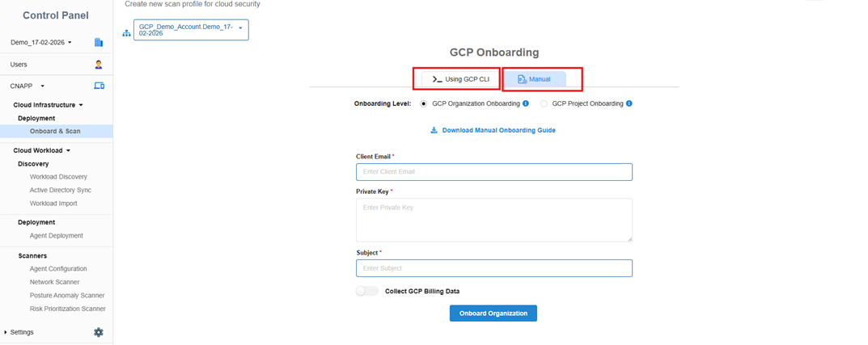This screenshot has height=345, width=868.
Task: Switch to the Using GCP CLI tab
Action: click(x=460, y=79)
